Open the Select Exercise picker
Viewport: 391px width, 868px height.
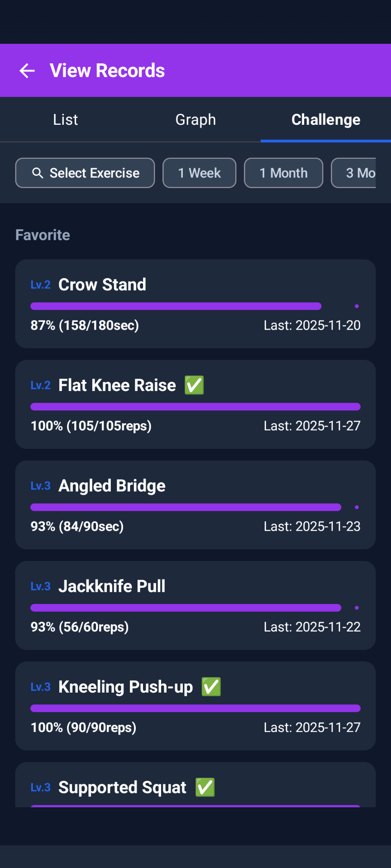tap(85, 173)
